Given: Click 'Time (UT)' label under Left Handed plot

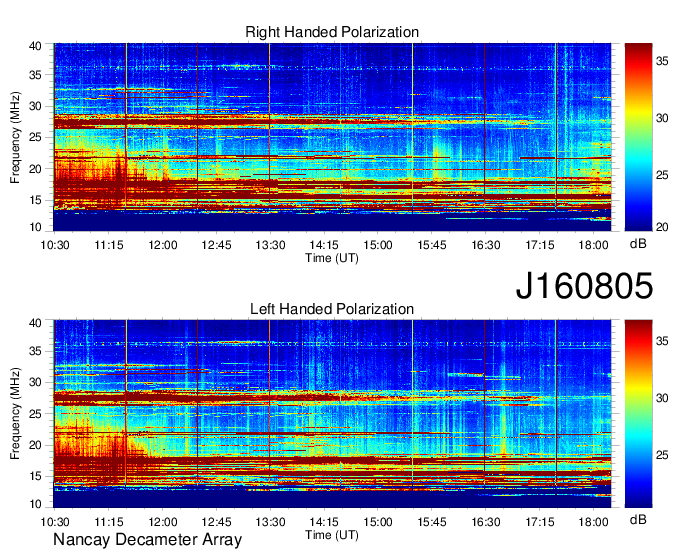Looking at the screenshot, I should click(x=332, y=535).
